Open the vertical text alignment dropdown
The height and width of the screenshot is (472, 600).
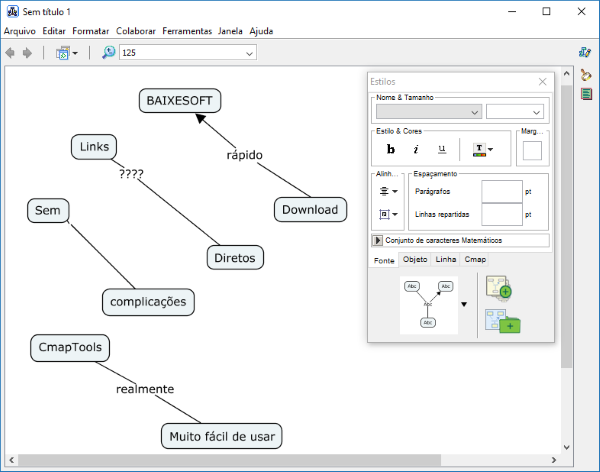[388, 214]
